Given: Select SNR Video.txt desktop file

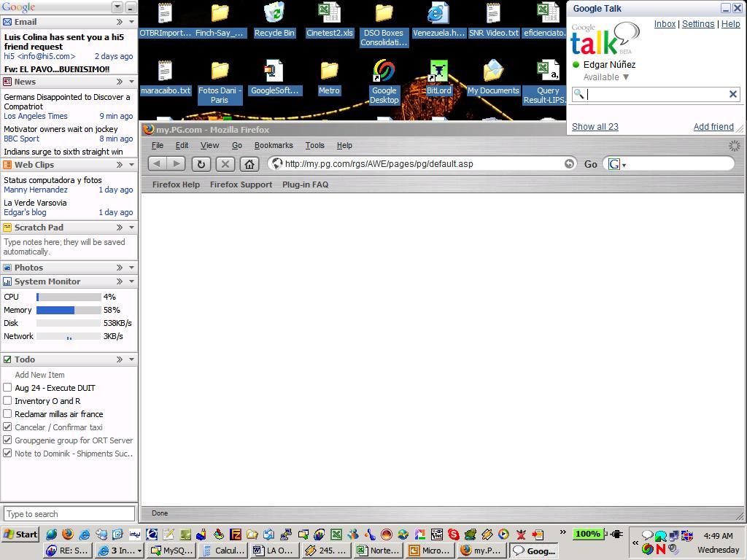Looking at the screenshot, I should (x=494, y=20).
